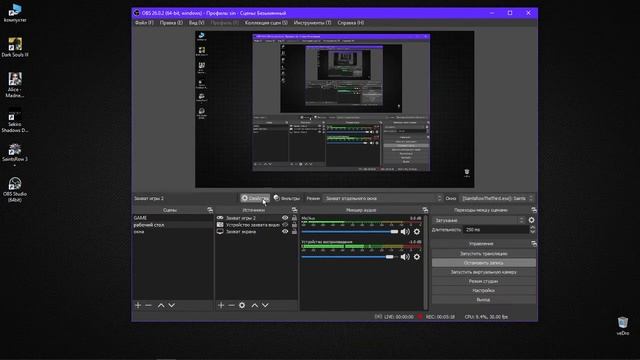Add a new scene with plus icon
This screenshot has width=640, height=360.
pyautogui.click(x=138, y=305)
